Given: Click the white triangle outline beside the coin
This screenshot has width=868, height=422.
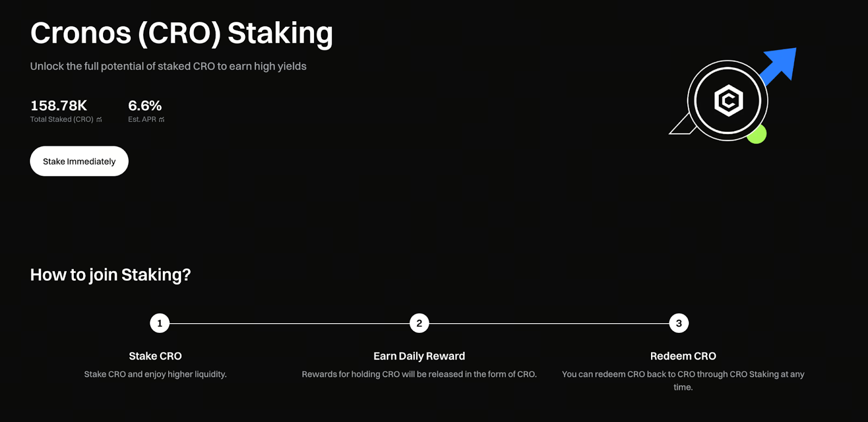Looking at the screenshot, I should (x=681, y=127).
